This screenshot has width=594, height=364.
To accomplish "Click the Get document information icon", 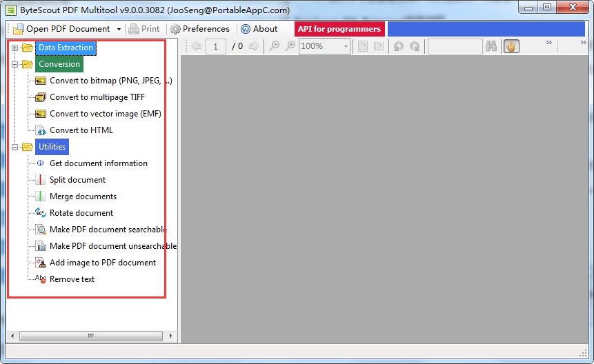I will 41,163.
